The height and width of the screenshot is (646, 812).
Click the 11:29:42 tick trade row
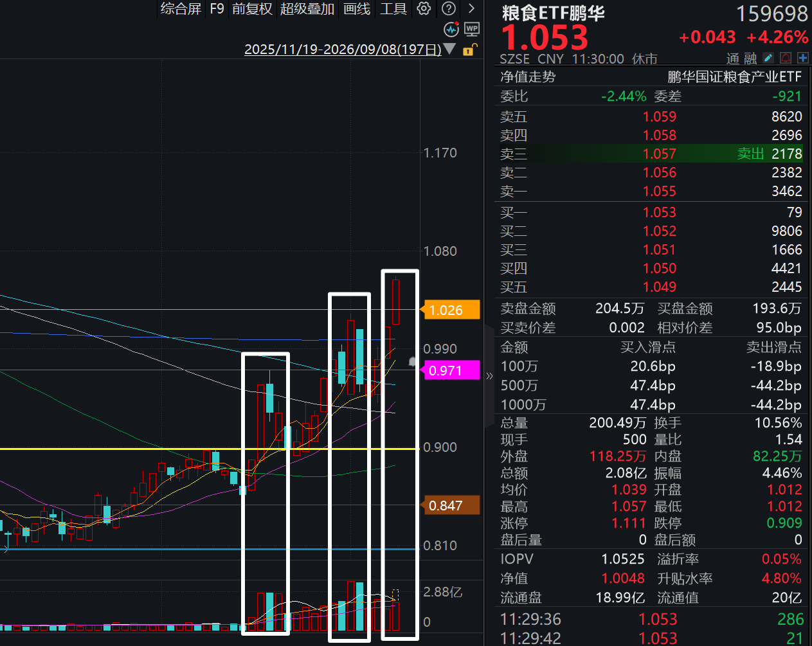651,638
